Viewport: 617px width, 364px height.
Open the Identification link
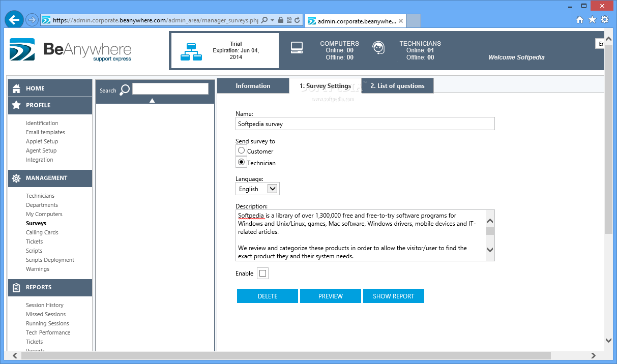pyautogui.click(x=42, y=123)
